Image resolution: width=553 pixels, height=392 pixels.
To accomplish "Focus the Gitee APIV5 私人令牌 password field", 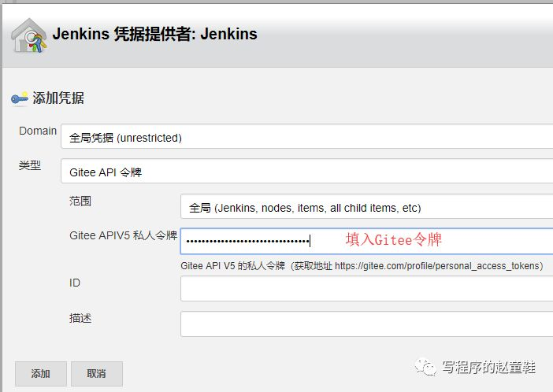I will 367,241.
